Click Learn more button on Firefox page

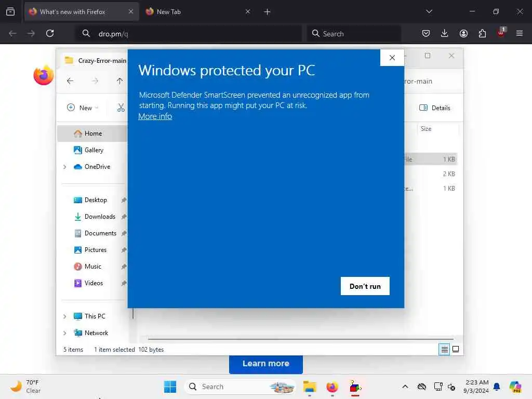(265, 364)
